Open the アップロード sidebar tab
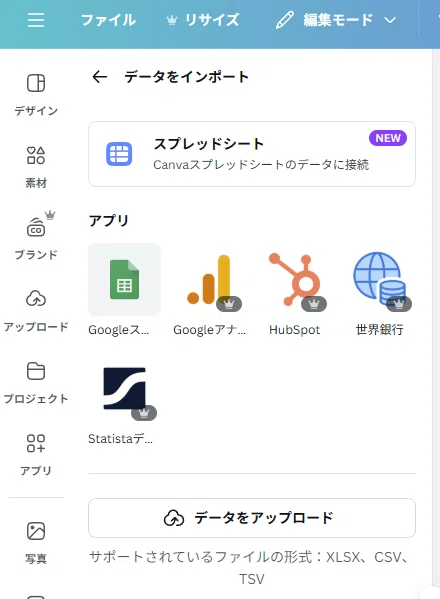The width and height of the screenshot is (440, 599). 36,311
